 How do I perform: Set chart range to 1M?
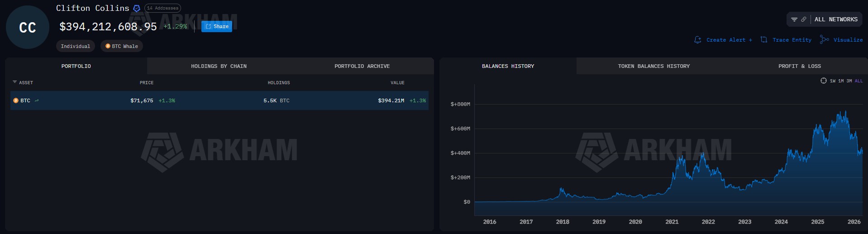click(841, 81)
